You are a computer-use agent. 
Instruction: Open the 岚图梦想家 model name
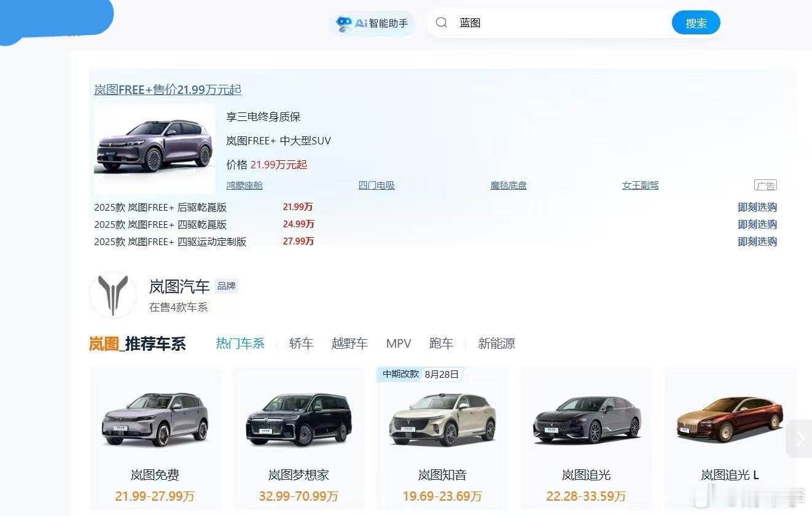(299, 475)
